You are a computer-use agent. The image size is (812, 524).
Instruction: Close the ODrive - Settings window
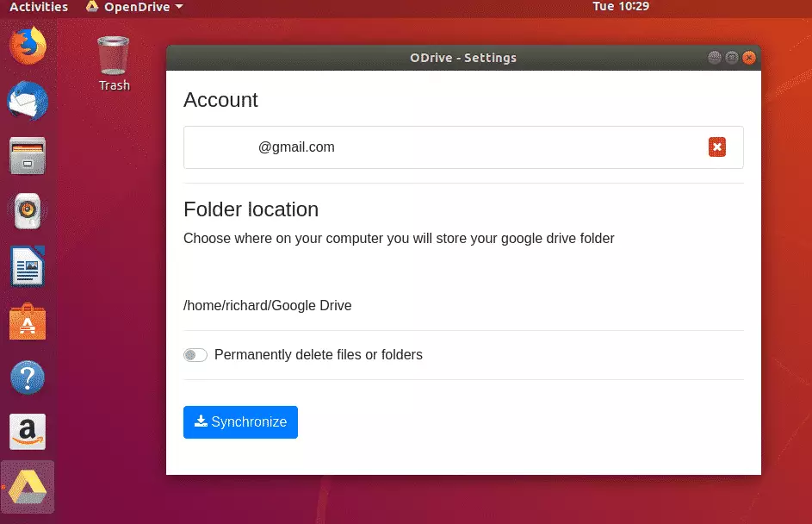pos(749,58)
